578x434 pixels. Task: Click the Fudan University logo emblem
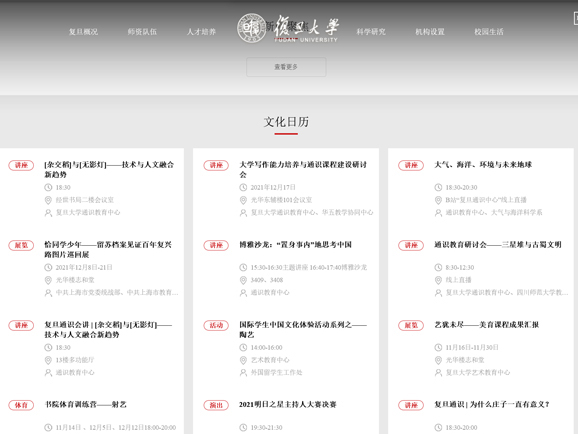pyautogui.click(x=251, y=28)
